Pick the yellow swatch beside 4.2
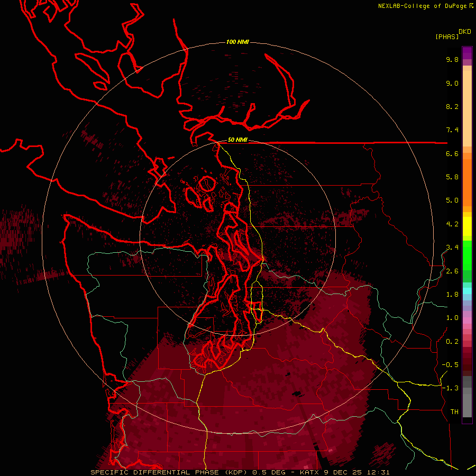The image size is (476, 476). (x=467, y=225)
